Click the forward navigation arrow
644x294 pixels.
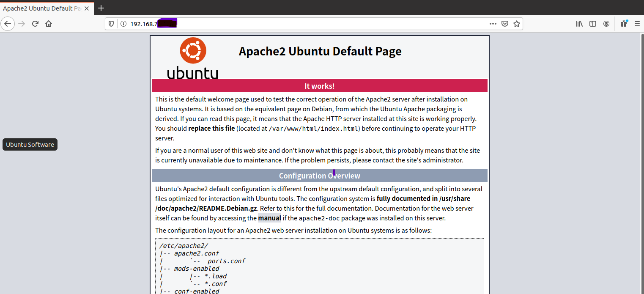(22, 24)
